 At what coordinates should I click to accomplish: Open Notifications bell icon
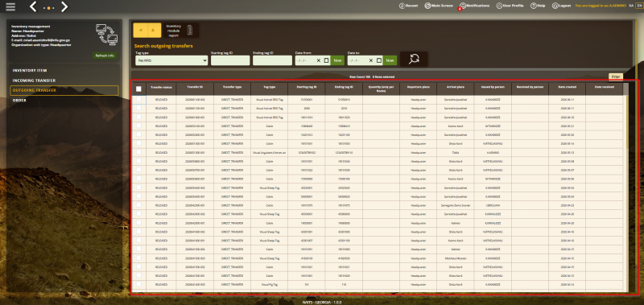click(463, 6)
